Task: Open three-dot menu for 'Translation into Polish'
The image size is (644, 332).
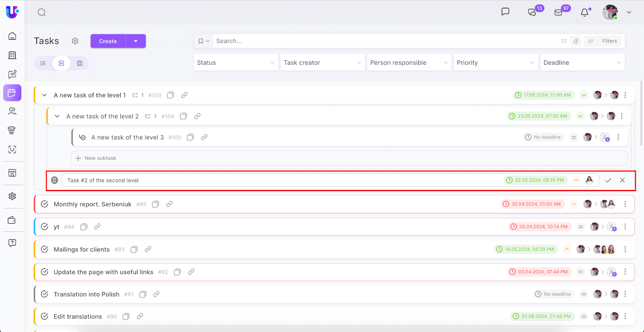Action: (625, 294)
